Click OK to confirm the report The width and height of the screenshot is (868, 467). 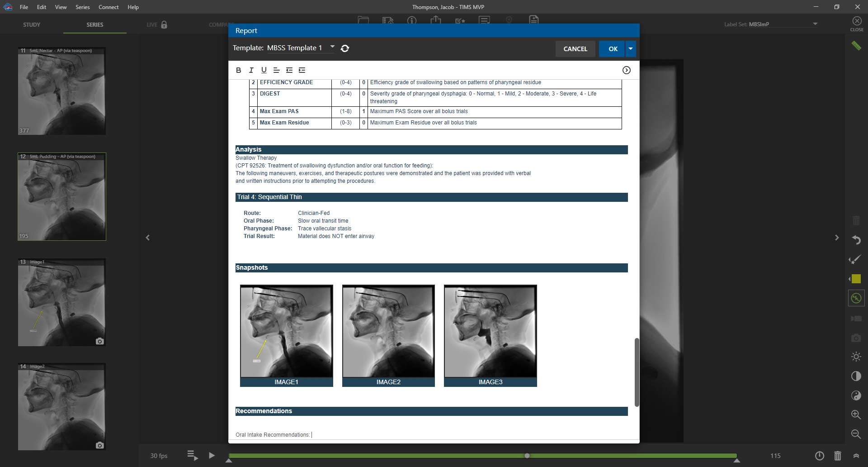(x=613, y=49)
